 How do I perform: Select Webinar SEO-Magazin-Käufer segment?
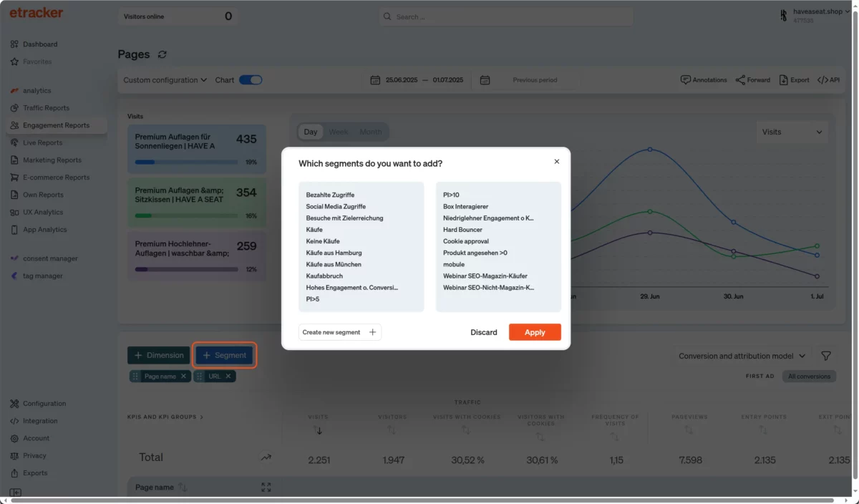(485, 276)
